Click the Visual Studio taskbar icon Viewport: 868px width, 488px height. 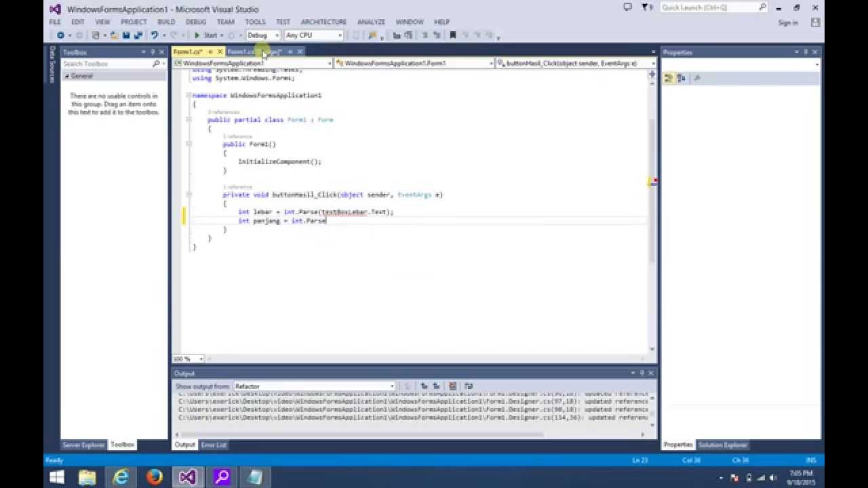pyautogui.click(x=188, y=477)
